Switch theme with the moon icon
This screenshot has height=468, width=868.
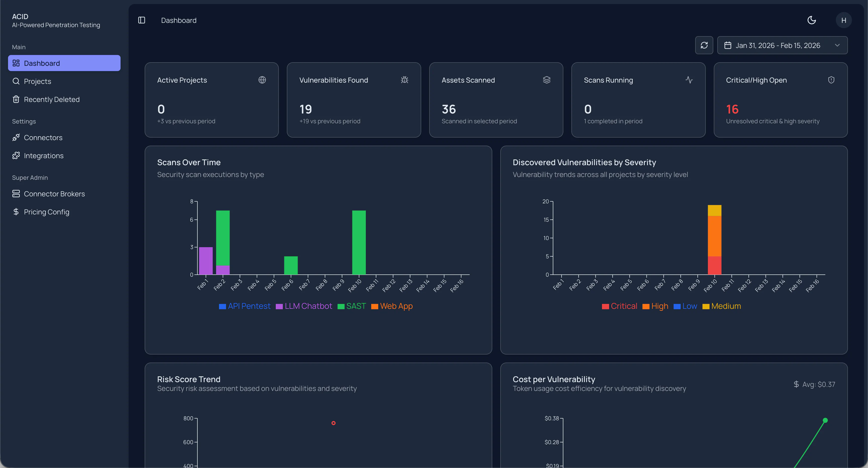pos(812,20)
